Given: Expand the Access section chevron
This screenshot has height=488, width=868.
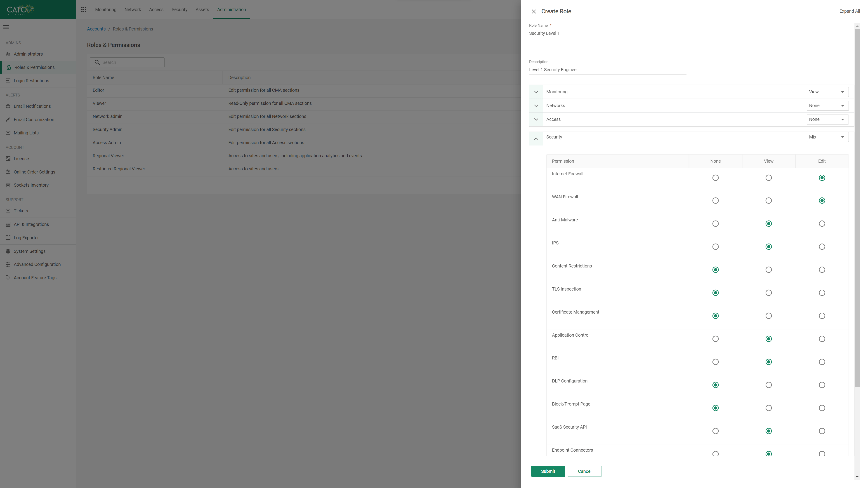Looking at the screenshot, I should coord(536,120).
